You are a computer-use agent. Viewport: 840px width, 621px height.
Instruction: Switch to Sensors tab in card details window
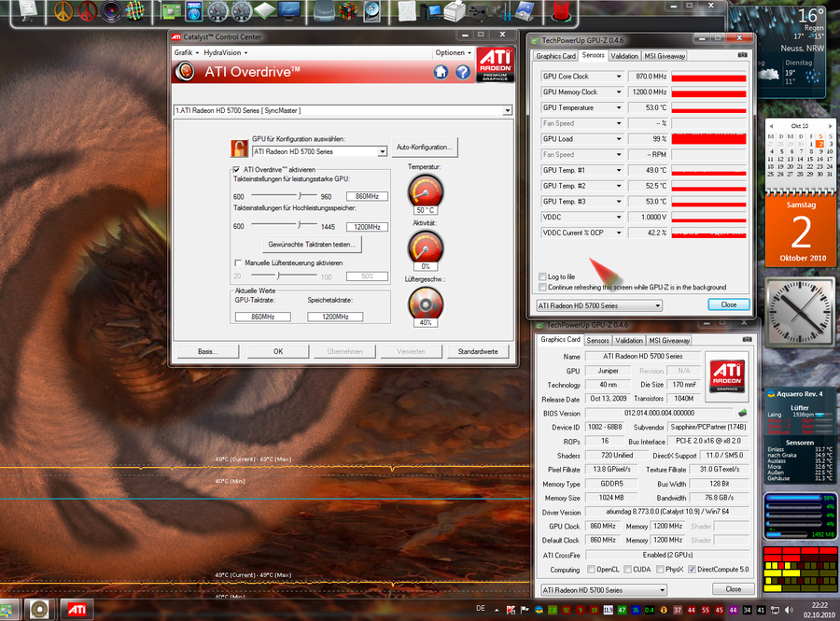597,340
